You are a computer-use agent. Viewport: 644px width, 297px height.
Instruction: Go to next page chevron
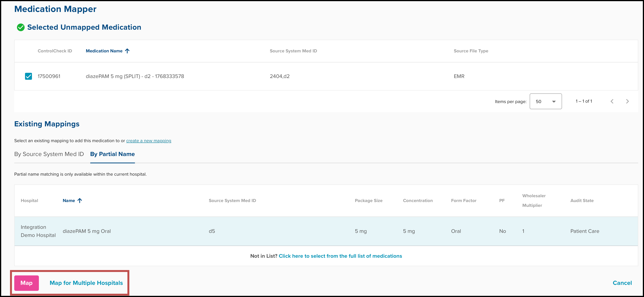(x=627, y=101)
